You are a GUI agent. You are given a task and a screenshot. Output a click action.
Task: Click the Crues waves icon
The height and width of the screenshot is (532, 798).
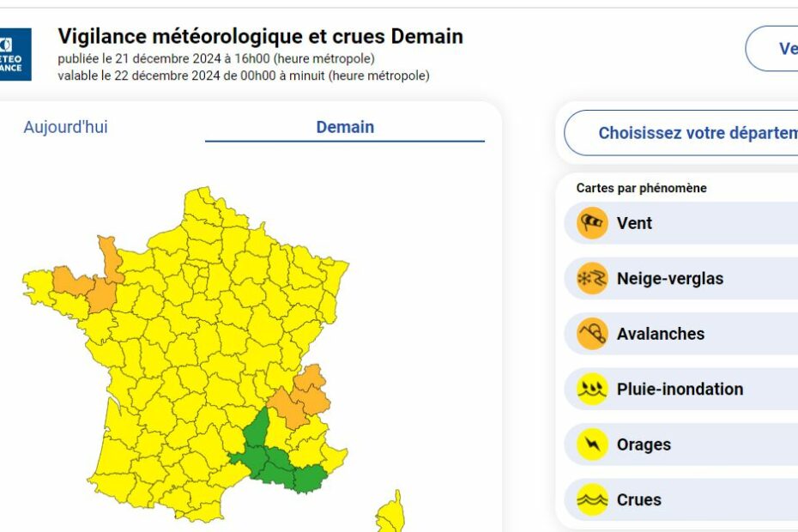(x=592, y=499)
